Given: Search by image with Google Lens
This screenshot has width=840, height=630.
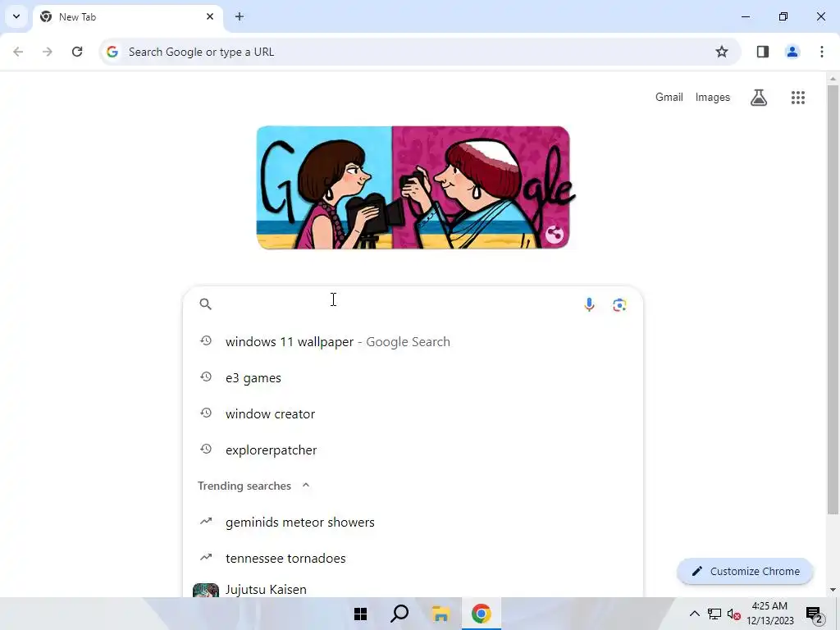Looking at the screenshot, I should [619, 305].
